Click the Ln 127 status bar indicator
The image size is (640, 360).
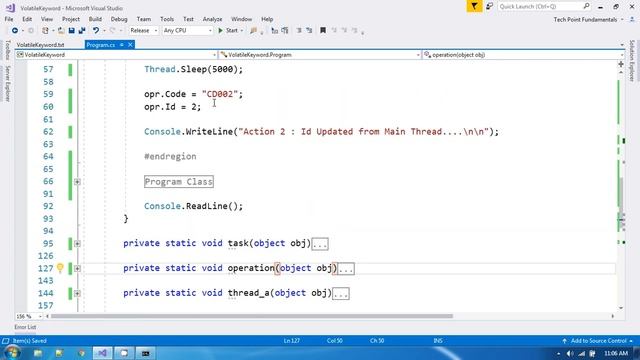coord(292,340)
